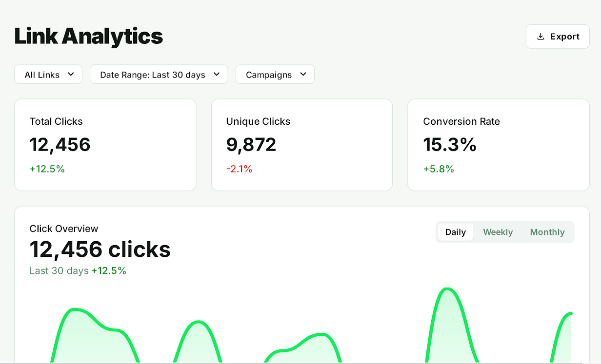Open the Campaigns filter dropdown
Viewport: 601px width, 364px height.
click(275, 75)
